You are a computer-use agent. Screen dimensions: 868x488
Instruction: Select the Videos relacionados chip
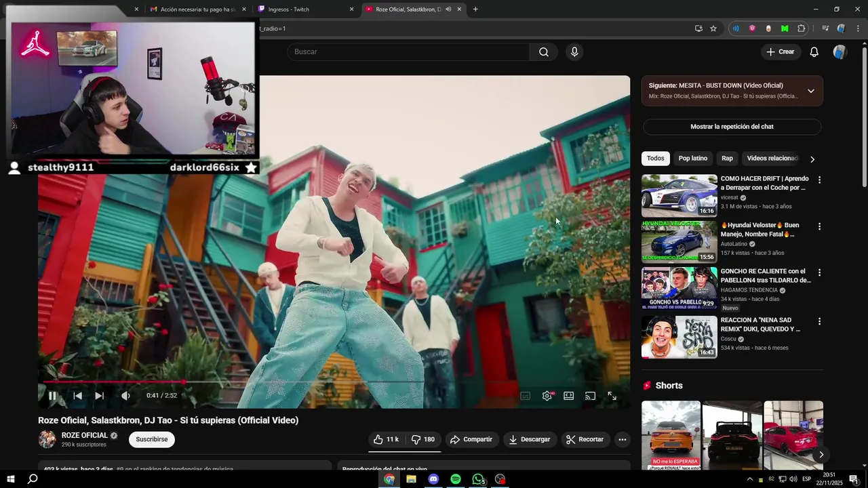coord(772,158)
